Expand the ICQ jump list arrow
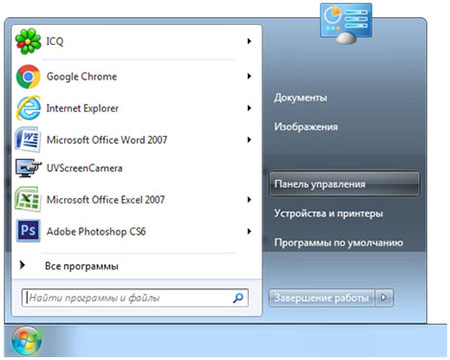The height and width of the screenshot is (360, 450). pos(249,41)
